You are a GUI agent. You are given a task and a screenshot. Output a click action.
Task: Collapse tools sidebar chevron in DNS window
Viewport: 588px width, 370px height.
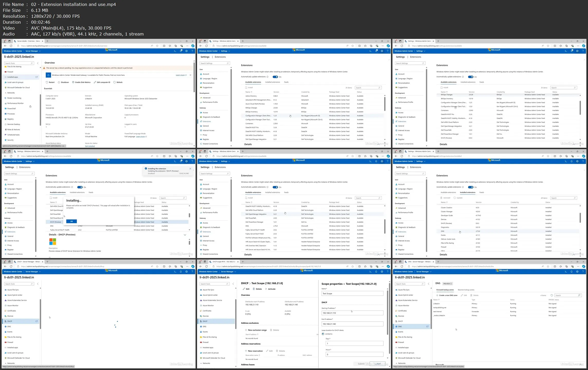(x=429, y=284)
